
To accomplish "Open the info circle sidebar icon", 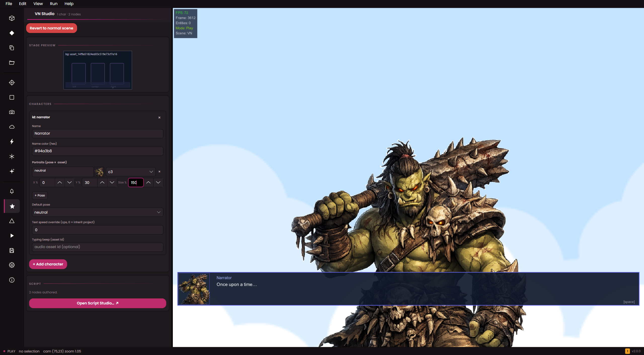I will tap(12, 280).
